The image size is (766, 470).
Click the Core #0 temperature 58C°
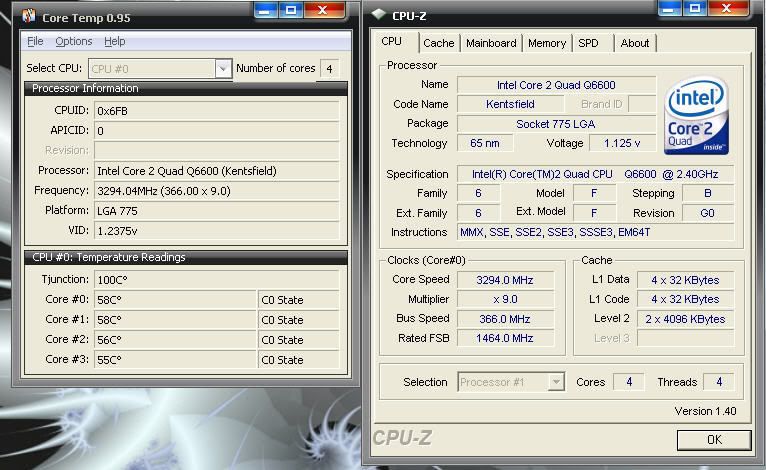[x=175, y=300]
